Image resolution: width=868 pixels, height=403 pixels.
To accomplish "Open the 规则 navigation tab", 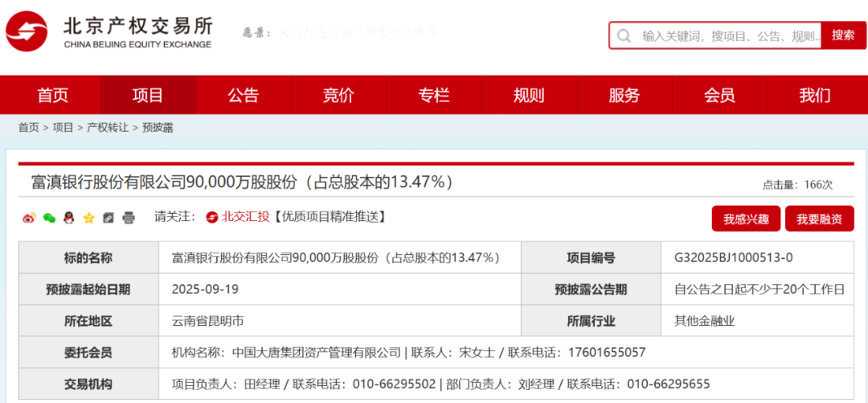I will point(529,96).
